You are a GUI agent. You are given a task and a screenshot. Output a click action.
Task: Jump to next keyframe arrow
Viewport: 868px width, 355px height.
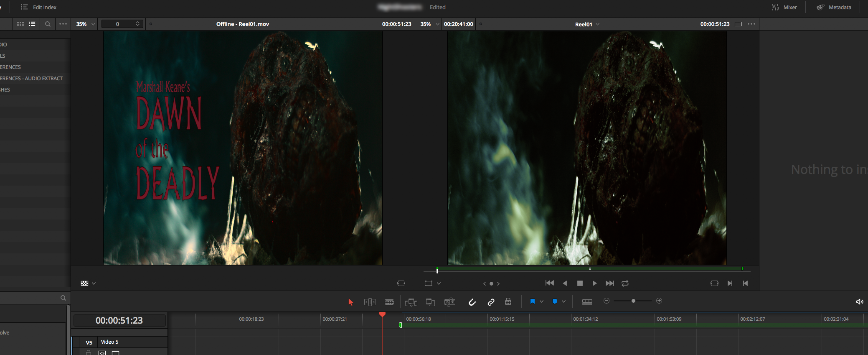tap(498, 283)
